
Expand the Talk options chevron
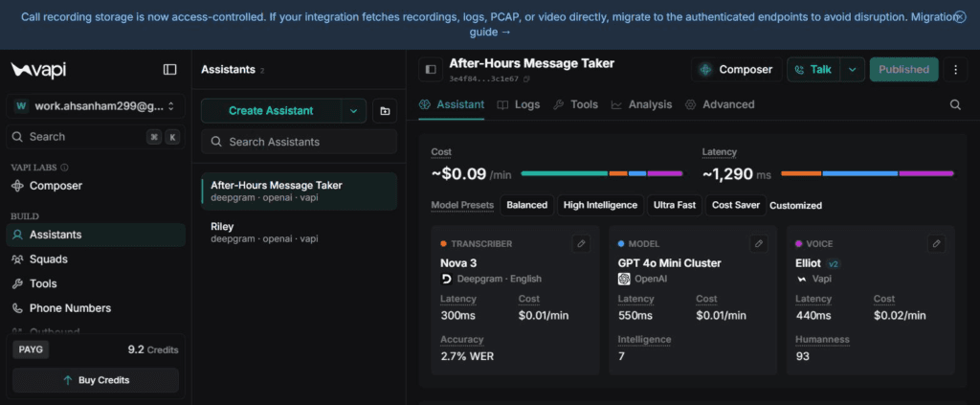853,69
